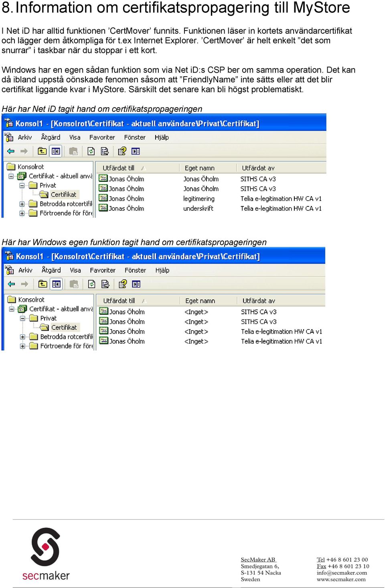Click the Back arrow in the first Konsol1 window

11,151
